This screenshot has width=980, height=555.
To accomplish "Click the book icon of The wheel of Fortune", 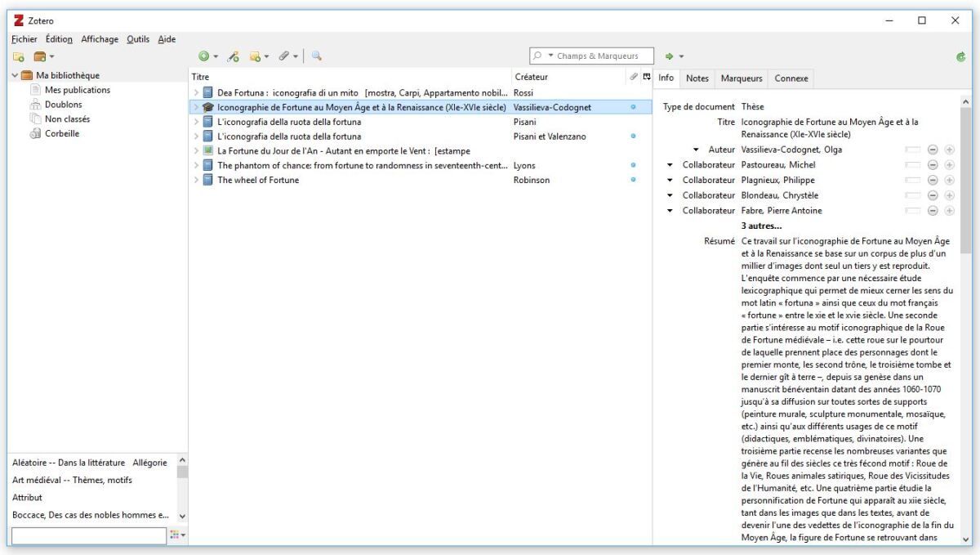I will click(x=208, y=180).
